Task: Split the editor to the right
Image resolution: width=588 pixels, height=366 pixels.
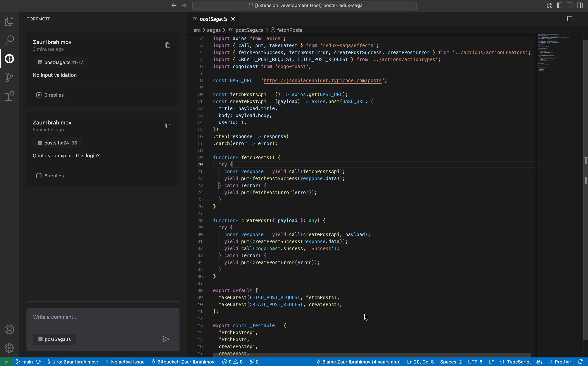Action: 570,19
